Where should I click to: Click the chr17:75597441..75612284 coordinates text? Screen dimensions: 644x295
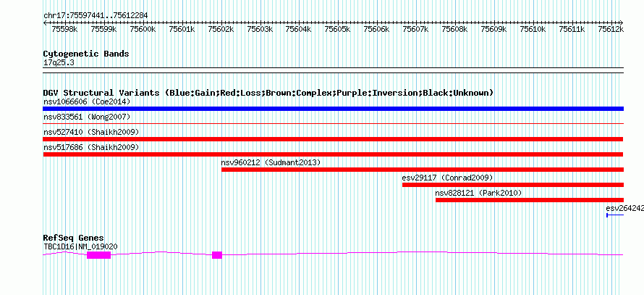point(96,16)
